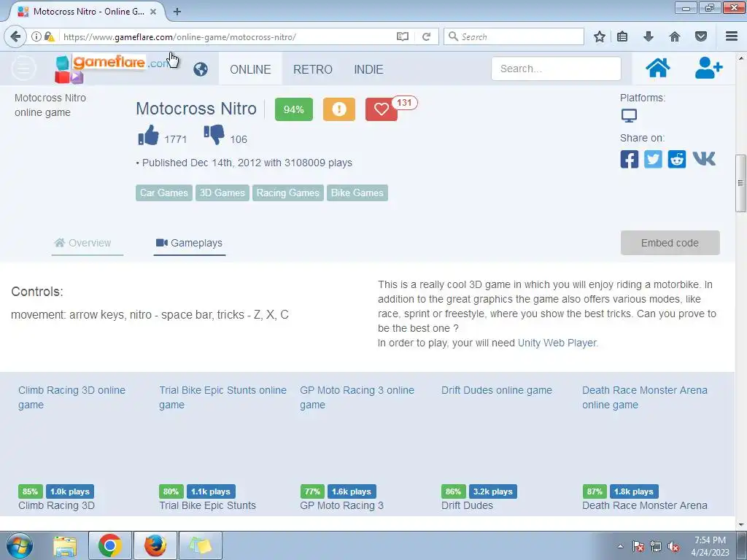Click the muted volume tray icon

click(x=673, y=546)
